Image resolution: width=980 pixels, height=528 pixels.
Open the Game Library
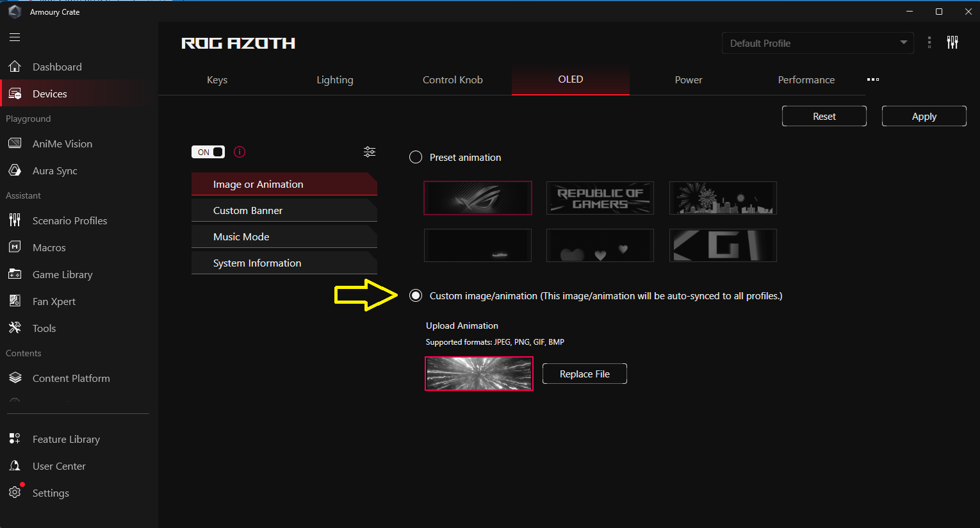click(x=63, y=274)
